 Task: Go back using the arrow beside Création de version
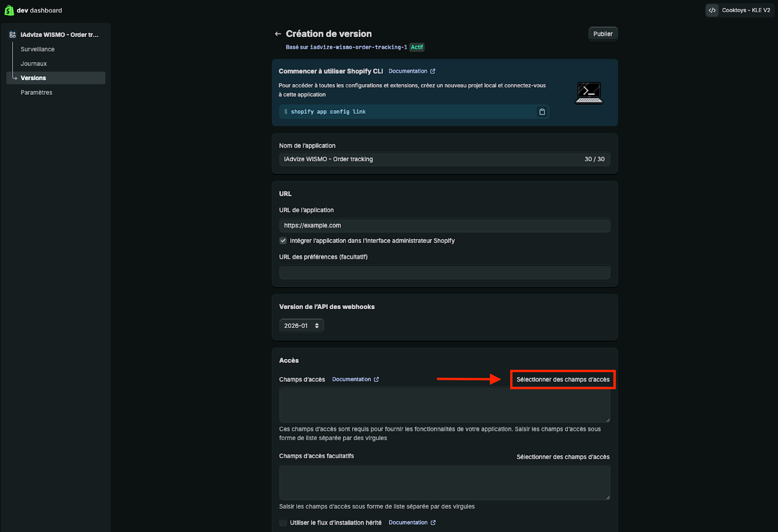(x=278, y=34)
